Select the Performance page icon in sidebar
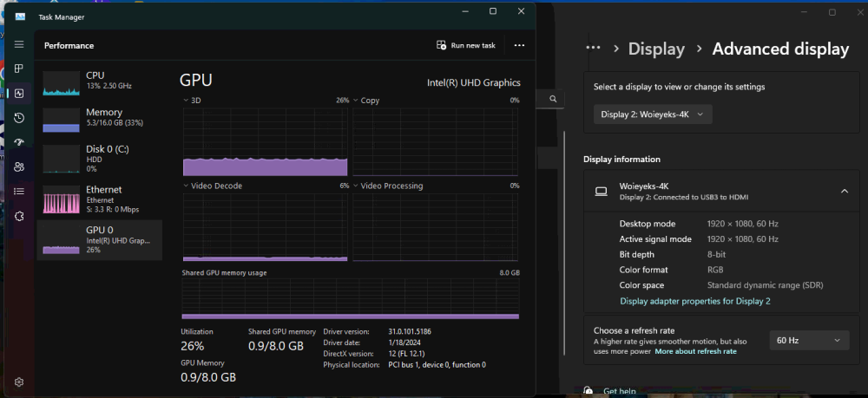 pos(19,94)
